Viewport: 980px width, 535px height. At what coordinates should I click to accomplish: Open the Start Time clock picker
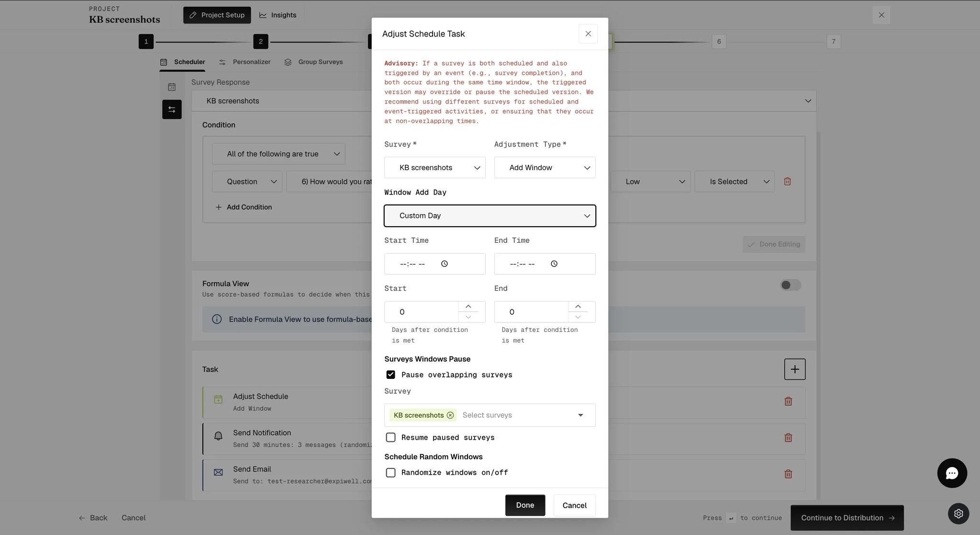pos(444,264)
